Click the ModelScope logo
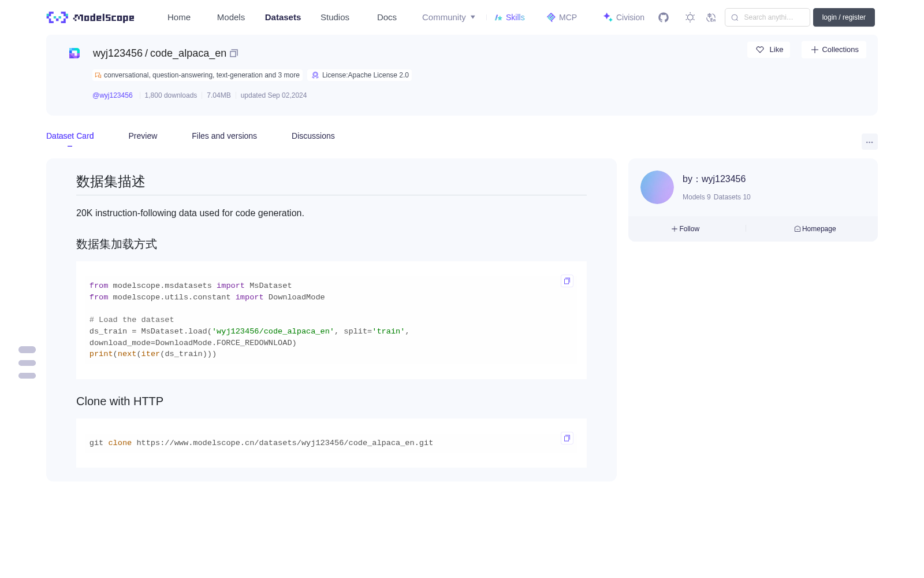This screenshot has width=924, height=578. [90, 17]
